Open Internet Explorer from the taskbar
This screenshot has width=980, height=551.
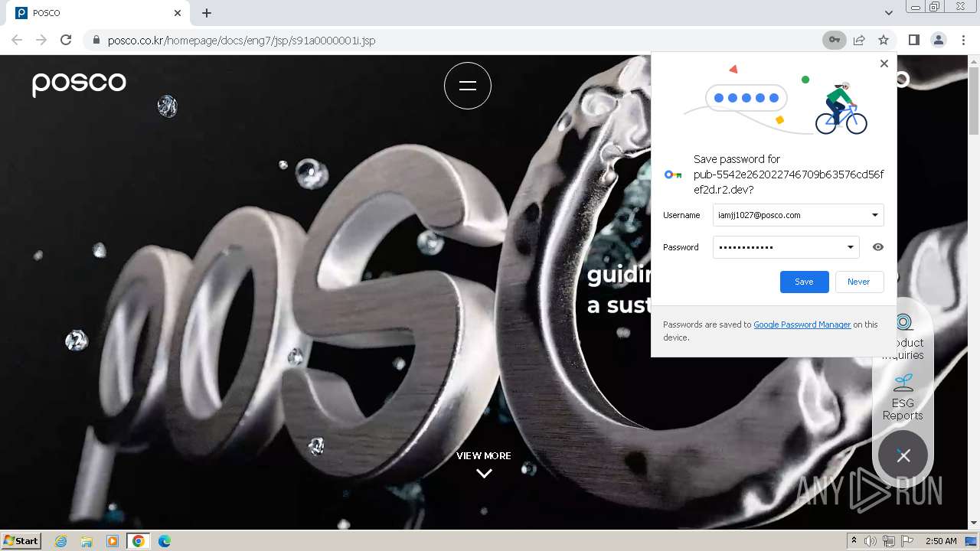(x=60, y=540)
